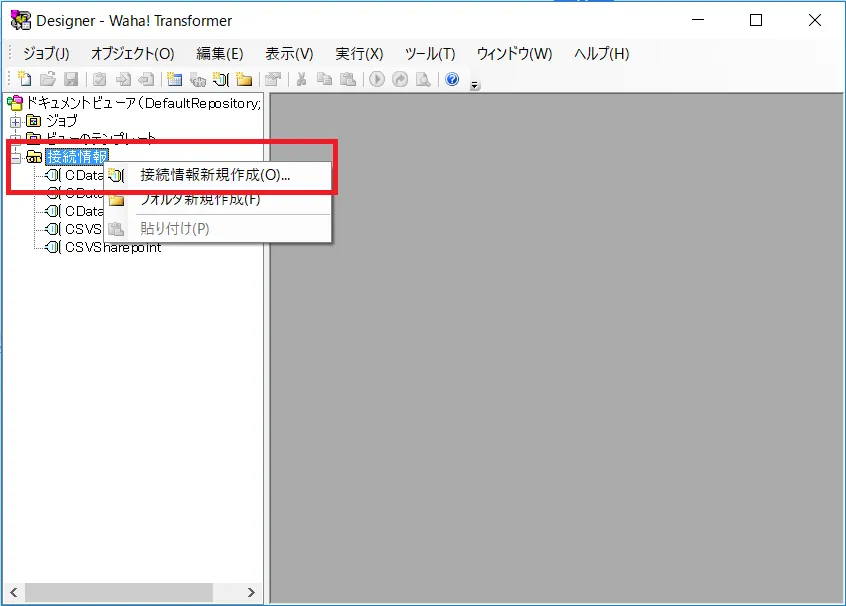Click the CSVSharepoint connection icon in tree
This screenshot has height=606, width=846.
pyautogui.click(x=53, y=247)
